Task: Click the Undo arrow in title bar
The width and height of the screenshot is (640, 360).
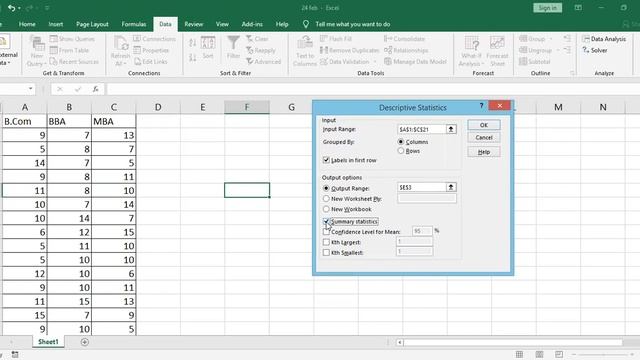Action: pyautogui.click(x=11, y=8)
